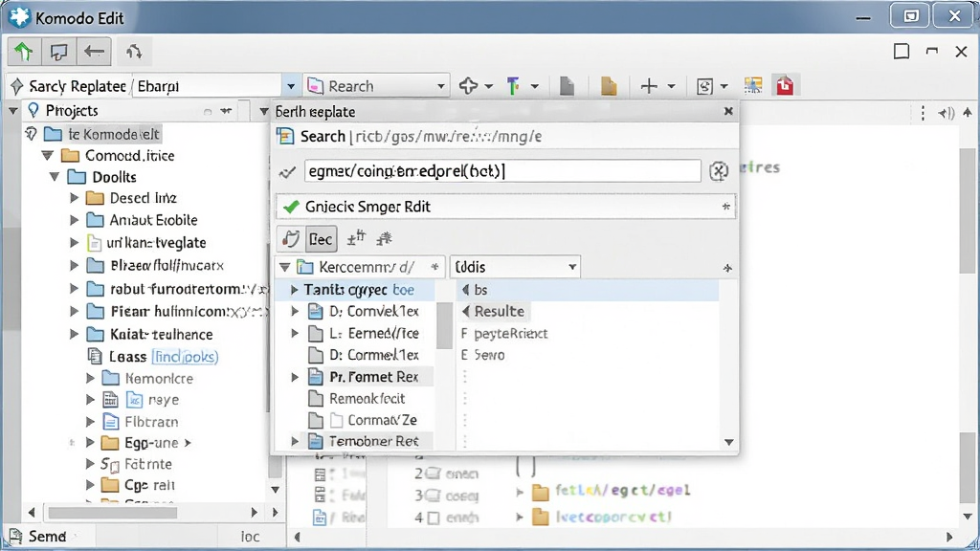Image resolution: width=980 pixels, height=551 pixels.
Task: Open the Sarcy Replatee combo dropdown arrow
Action: pyautogui.click(x=291, y=86)
